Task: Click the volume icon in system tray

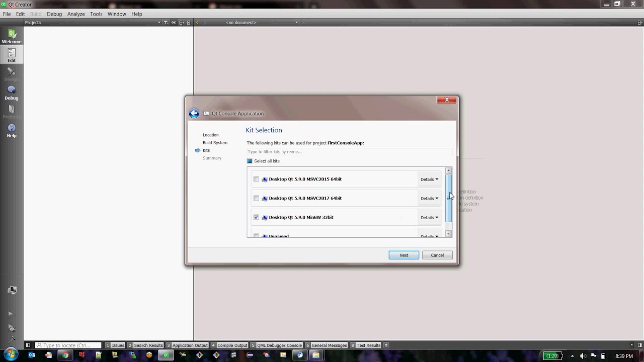Action: coord(583,356)
